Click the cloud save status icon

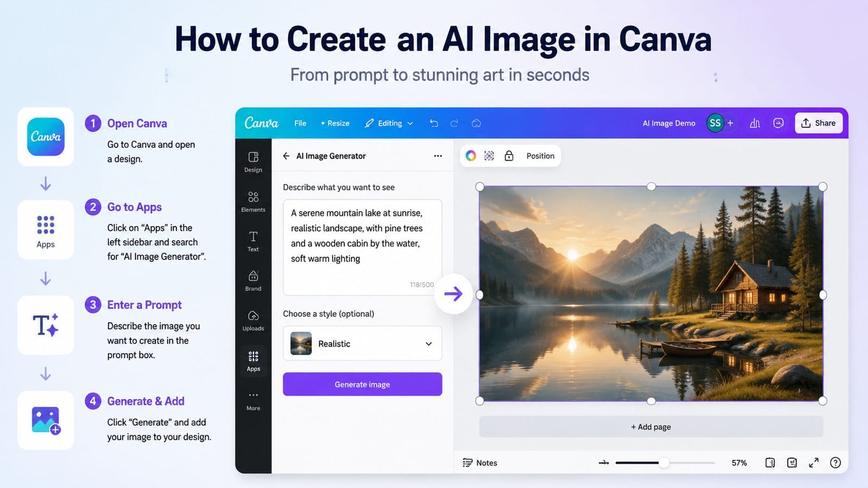pyautogui.click(x=476, y=123)
